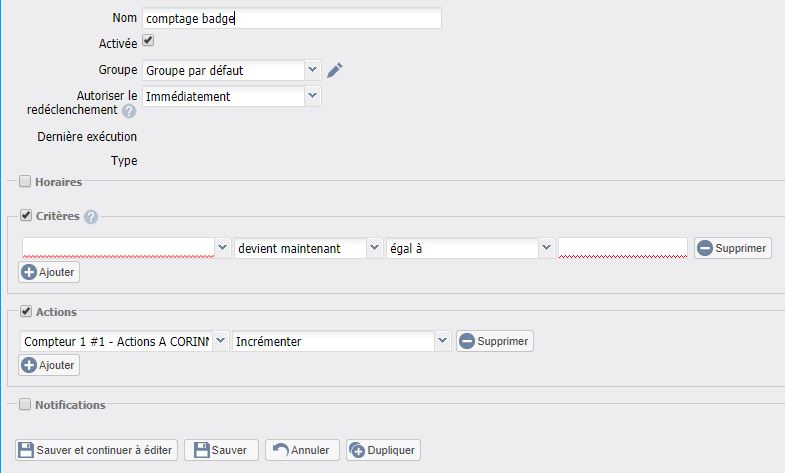This screenshot has width=785, height=473.
Task: Enable the Horaires section checkbox
Action: coord(25,182)
